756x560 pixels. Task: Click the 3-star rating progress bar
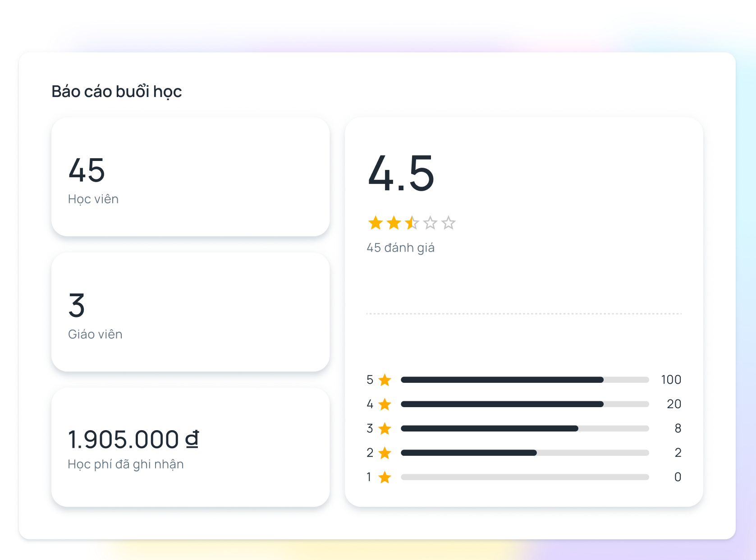point(524,429)
